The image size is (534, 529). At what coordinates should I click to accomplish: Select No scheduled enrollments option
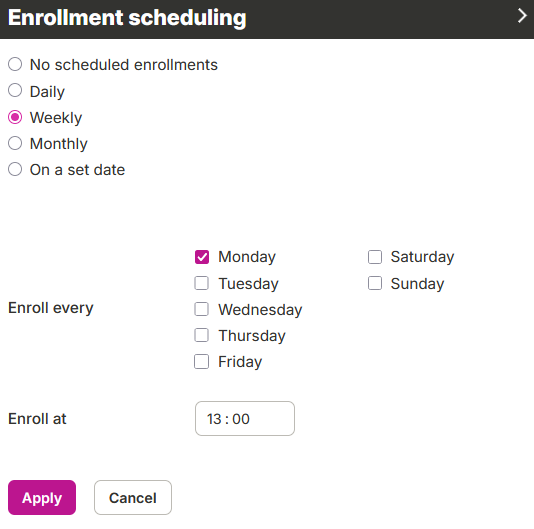pyautogui.click(x=15, y=64)
